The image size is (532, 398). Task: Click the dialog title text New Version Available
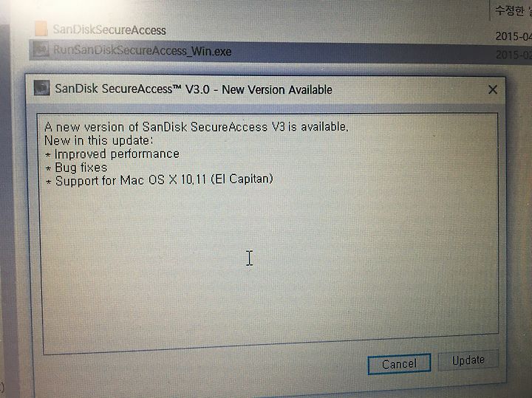coord(277,90)
